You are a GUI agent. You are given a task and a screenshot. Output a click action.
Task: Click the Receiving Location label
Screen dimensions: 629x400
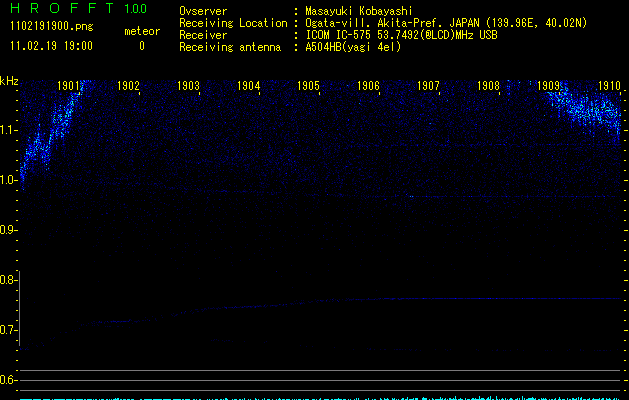tap(233, 23)
